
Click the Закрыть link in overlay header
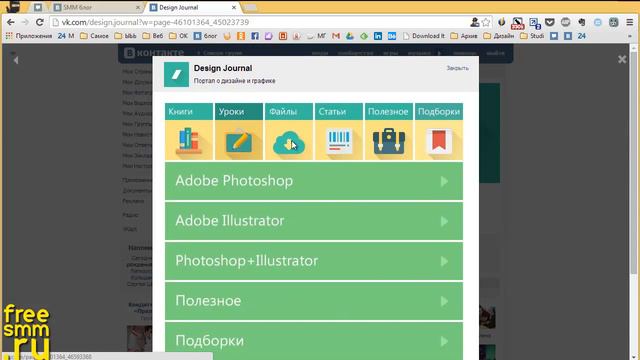pyautogui.click(x=457, y=68)
